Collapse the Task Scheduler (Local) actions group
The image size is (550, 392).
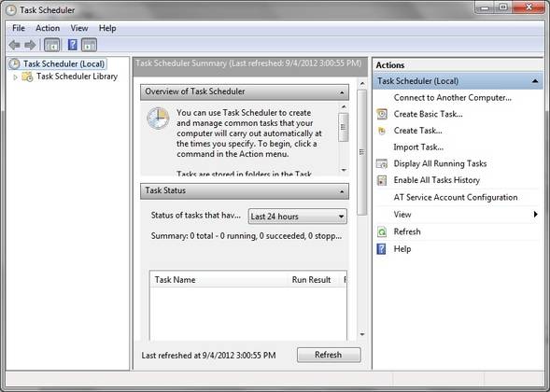tap(535, 81)
